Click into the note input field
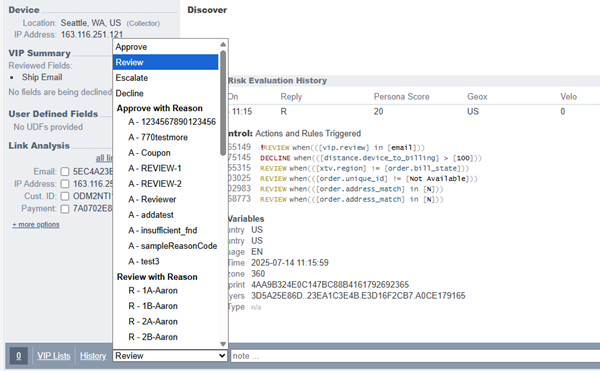The image size is (600, 371). tap(415, 356)
